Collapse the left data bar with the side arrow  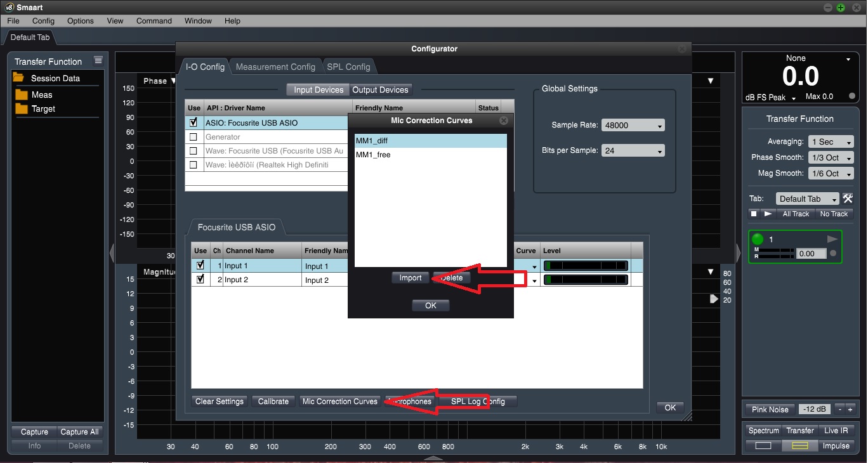[x=112, y=254]
